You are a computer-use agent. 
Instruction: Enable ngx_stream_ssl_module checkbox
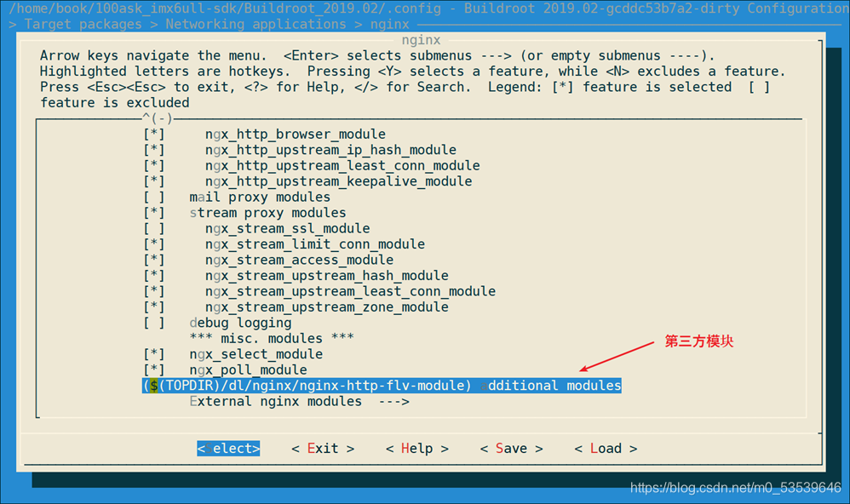(x=154, y=228)
